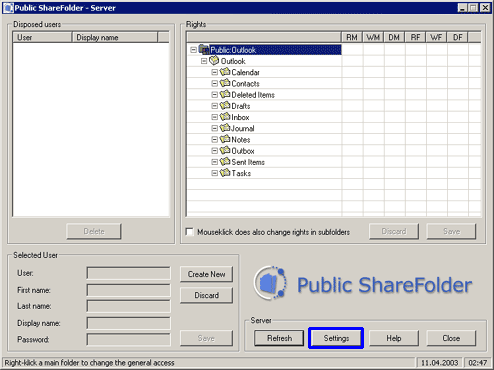Toggle the Deleted Items node expander
The image size is (494, 370).
[x=215, y=95]
